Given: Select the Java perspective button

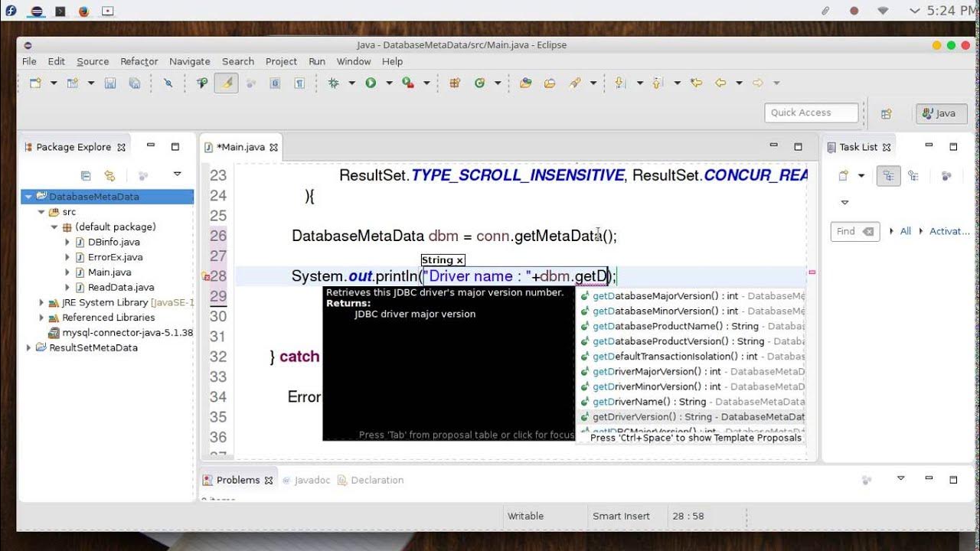Looking at the screenshot, I should (941, 113).
